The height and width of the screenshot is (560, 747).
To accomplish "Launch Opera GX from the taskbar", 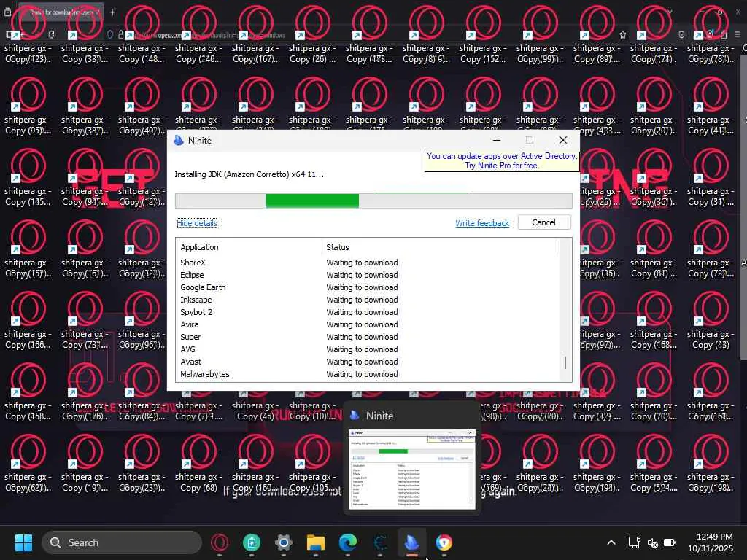I will (x=220, y=542).
